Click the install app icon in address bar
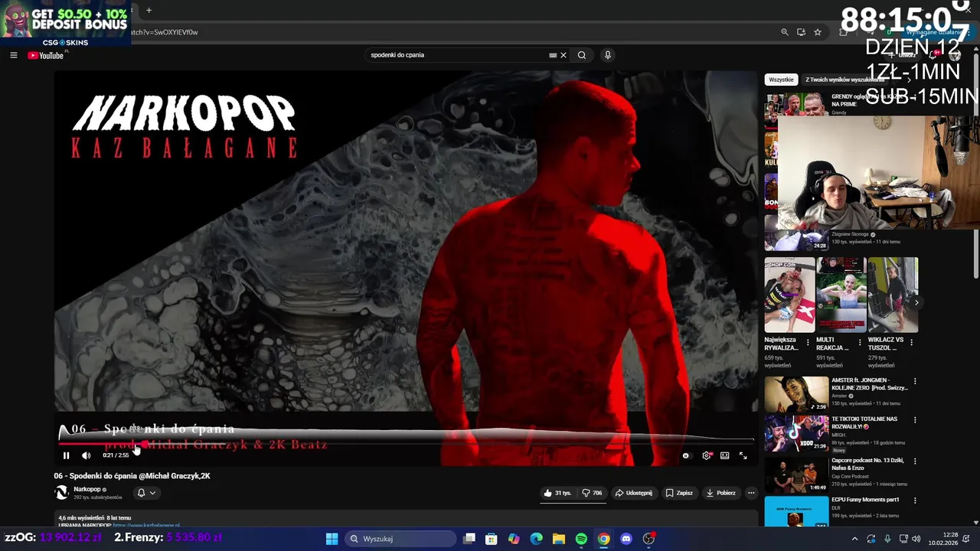The width and height of the screenshot is (980, 551). point(801,32)
